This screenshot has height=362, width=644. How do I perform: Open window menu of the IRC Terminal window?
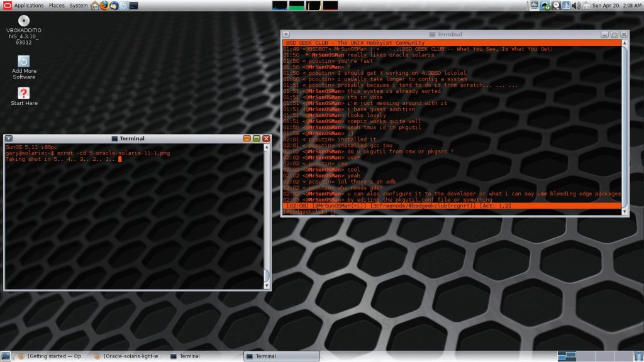(286, 35)
